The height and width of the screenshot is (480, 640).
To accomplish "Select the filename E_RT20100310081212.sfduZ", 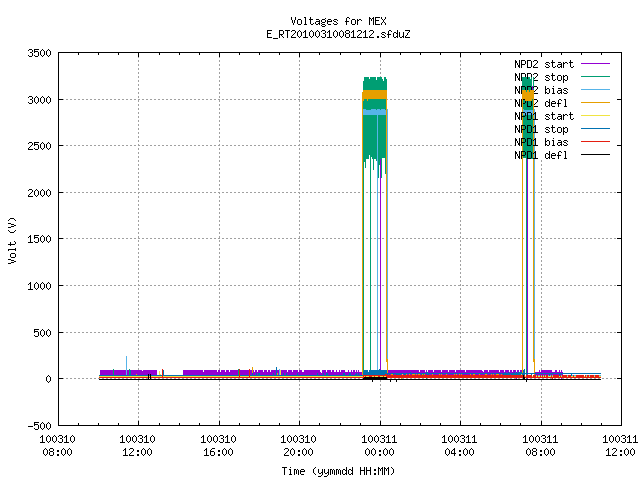I will tap(338, 34).
